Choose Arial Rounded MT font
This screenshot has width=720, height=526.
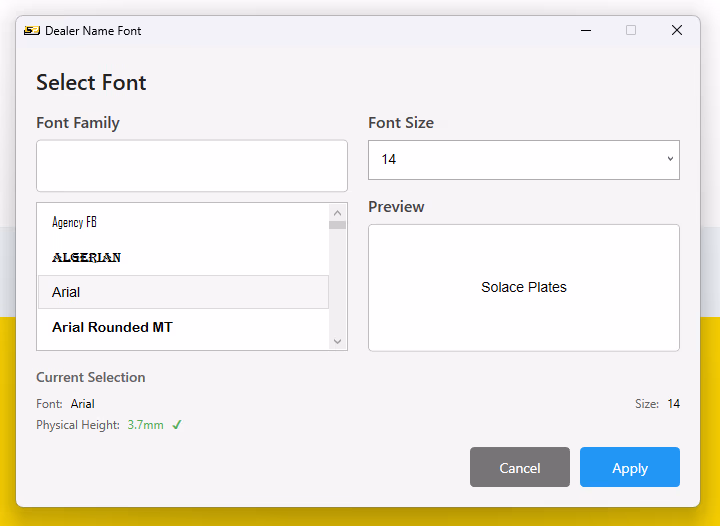click(183, 327)
